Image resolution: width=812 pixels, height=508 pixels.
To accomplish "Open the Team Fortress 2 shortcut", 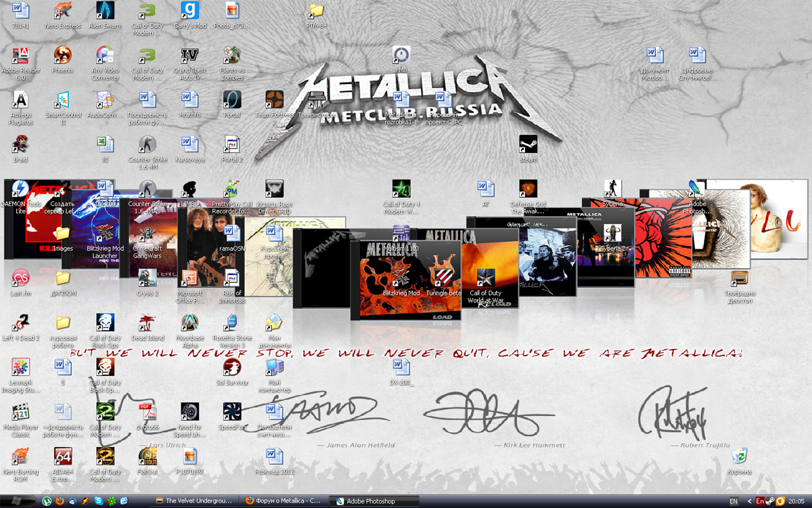I will pyautogui.click(x=274, y=100).
